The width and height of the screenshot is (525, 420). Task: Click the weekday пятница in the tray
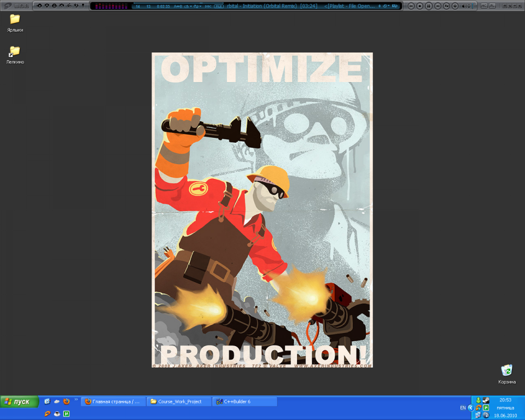coord(505,408)
